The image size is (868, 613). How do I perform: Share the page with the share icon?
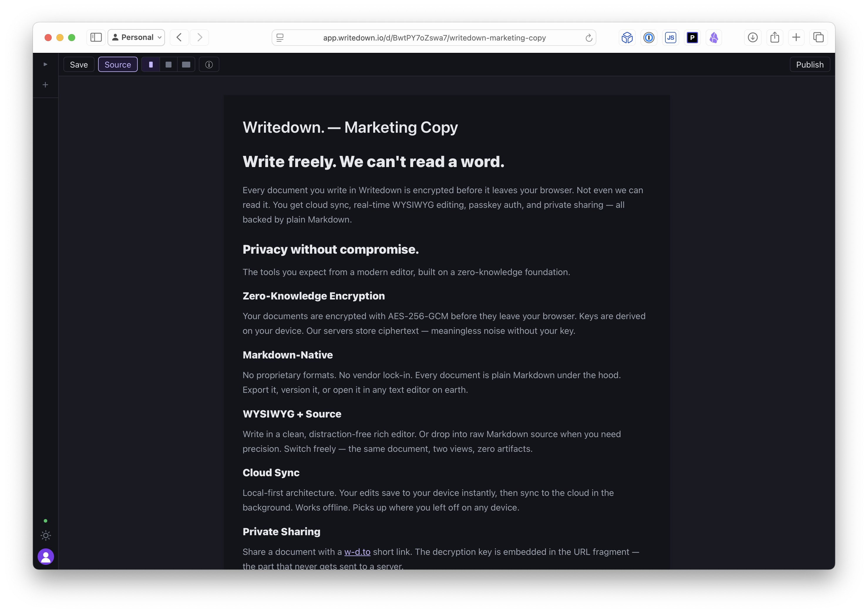(775, 37)
